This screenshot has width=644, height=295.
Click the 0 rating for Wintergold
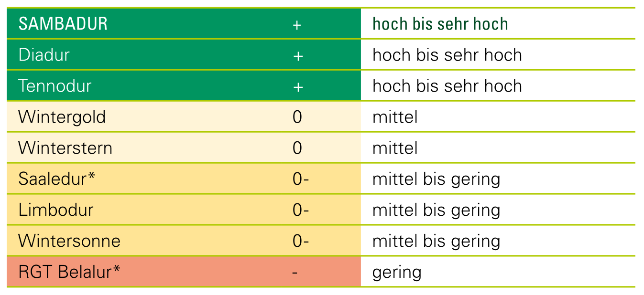(x=297, y=117)
